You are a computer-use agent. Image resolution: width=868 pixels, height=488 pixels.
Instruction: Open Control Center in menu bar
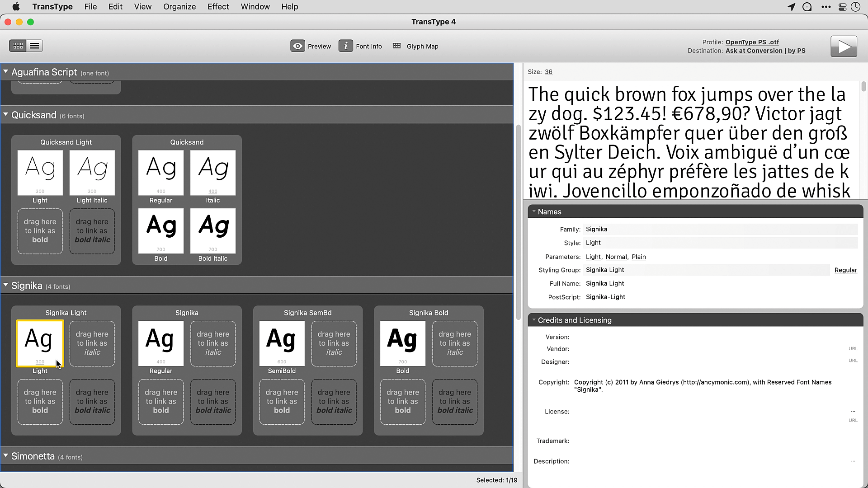pos(842,7)
